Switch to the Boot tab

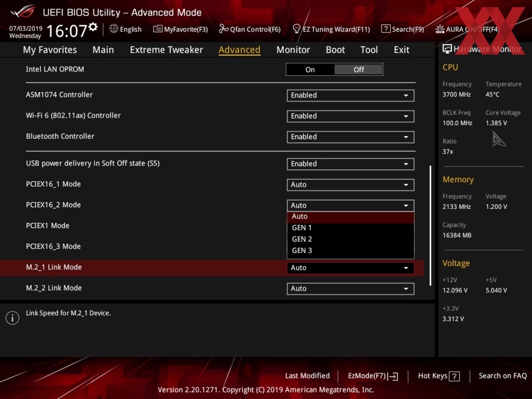tap(335, 50)
